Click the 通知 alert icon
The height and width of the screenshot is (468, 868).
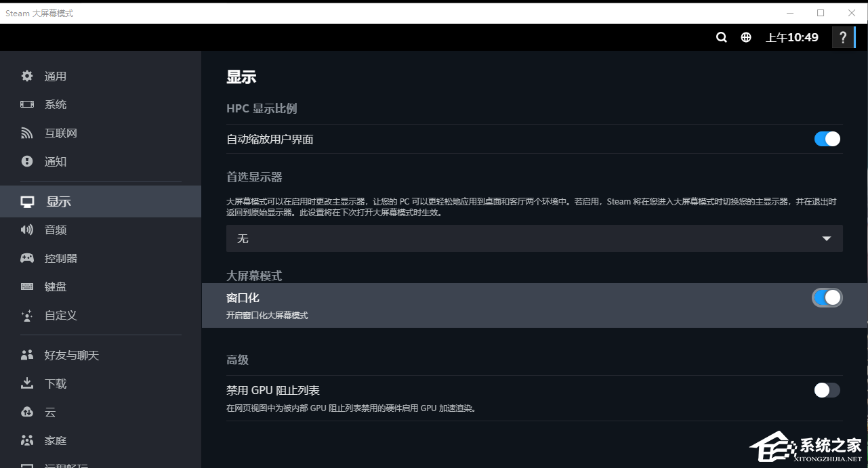pyautogui.click(x=27, y=161)
